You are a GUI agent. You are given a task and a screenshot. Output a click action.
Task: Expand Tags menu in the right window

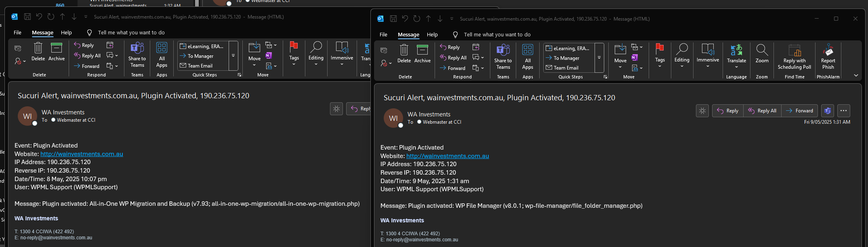[x=660, y=56]
